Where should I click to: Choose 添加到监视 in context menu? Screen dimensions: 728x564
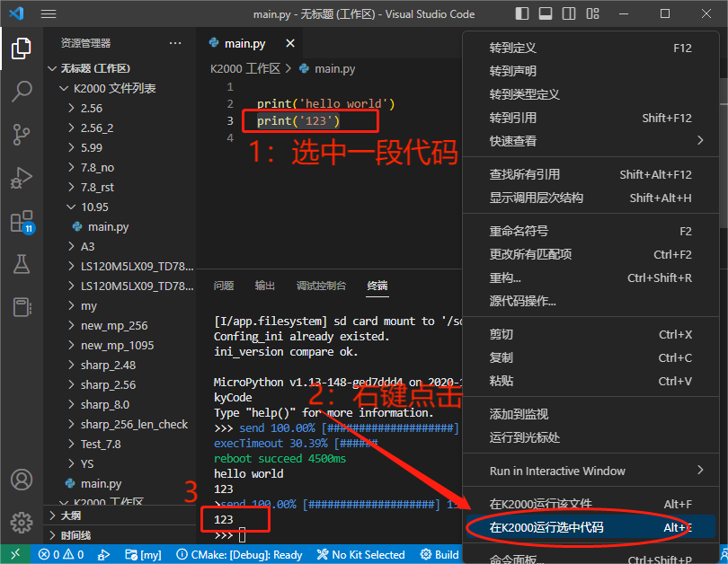coord(590,414)
